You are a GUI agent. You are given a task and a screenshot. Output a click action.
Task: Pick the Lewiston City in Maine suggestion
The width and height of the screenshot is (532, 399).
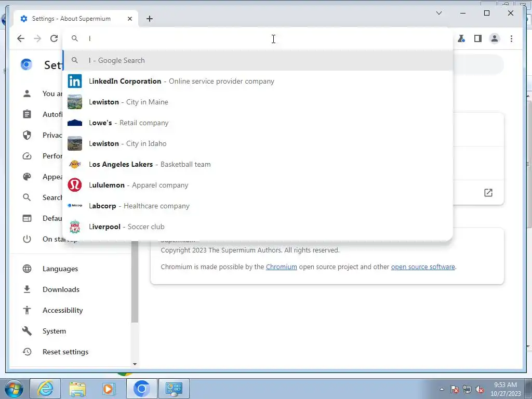pos(258,102)
